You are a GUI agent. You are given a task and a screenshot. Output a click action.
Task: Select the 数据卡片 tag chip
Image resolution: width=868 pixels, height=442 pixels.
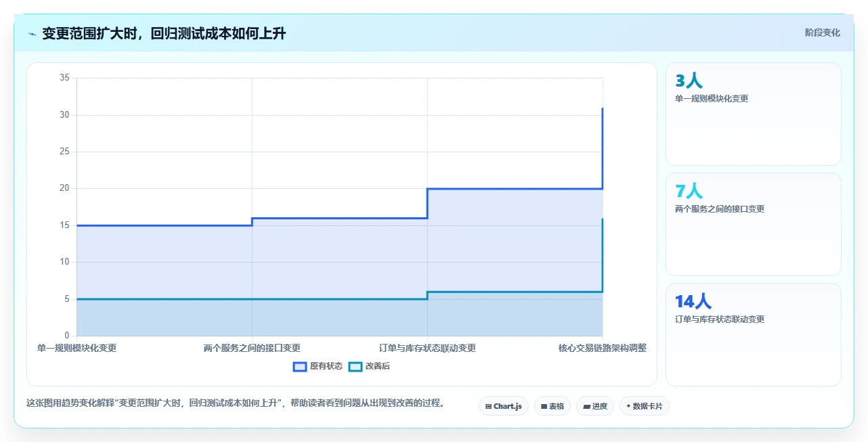(x=644, y=406)
